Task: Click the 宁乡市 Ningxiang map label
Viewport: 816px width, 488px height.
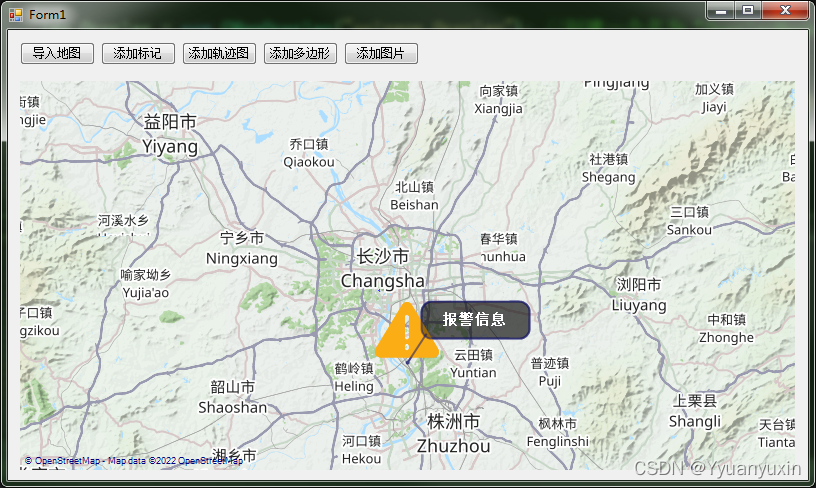Action: (x=242, y=248)
